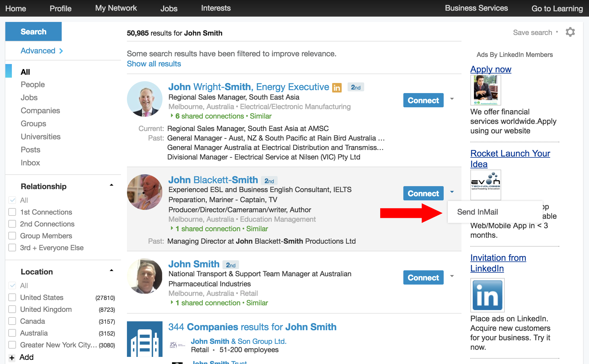Screen dimensions: 589x364
Task: Filter results by Inbox
Action: (x=30, y=163)
